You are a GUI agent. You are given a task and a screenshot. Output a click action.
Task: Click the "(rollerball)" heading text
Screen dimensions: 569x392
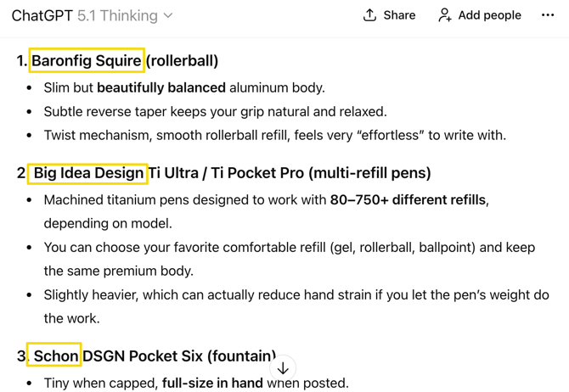point(182,60)
